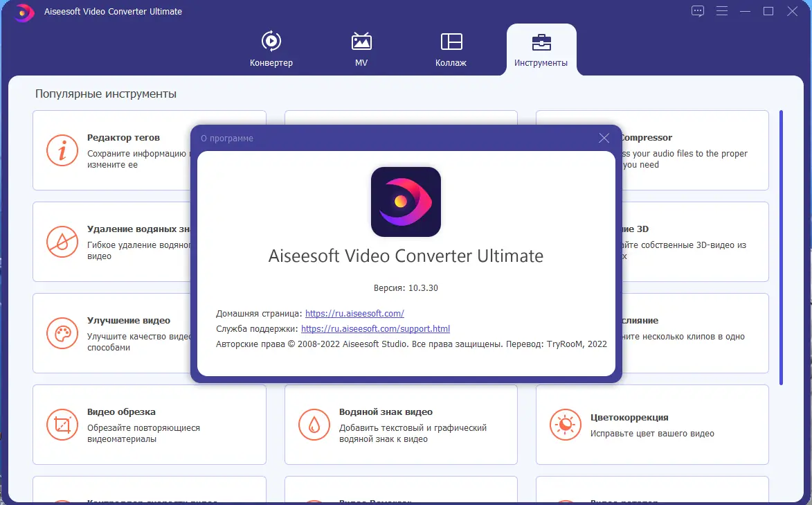Open the Цветокоррекция sun icon

click(x=565, y=425)
